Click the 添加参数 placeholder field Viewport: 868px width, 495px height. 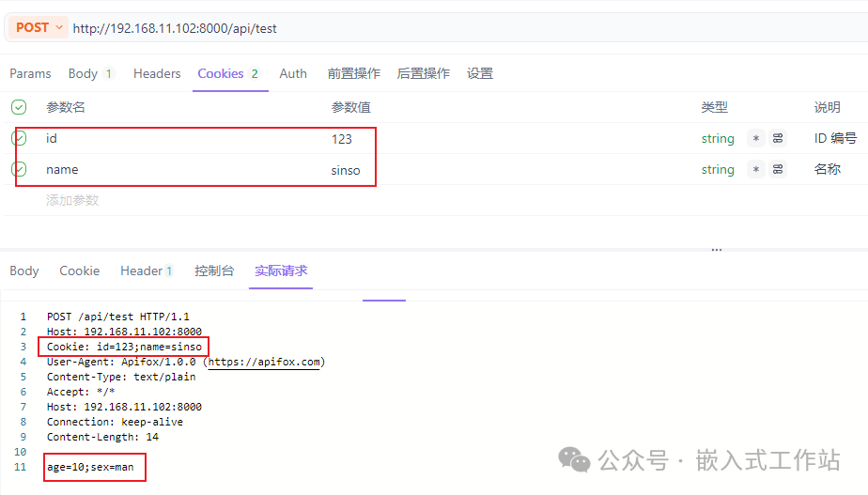click(73, 200)
